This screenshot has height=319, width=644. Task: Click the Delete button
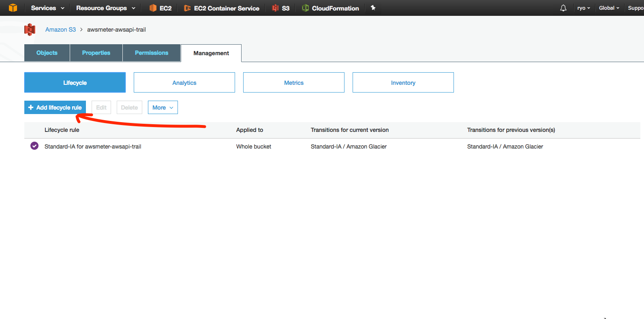coord(129,108)
